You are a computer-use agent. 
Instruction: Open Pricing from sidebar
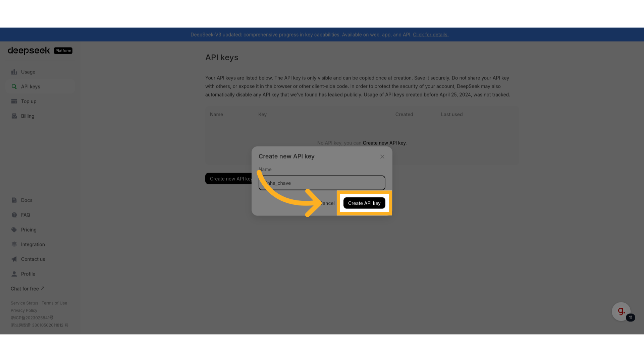[40, 230]
